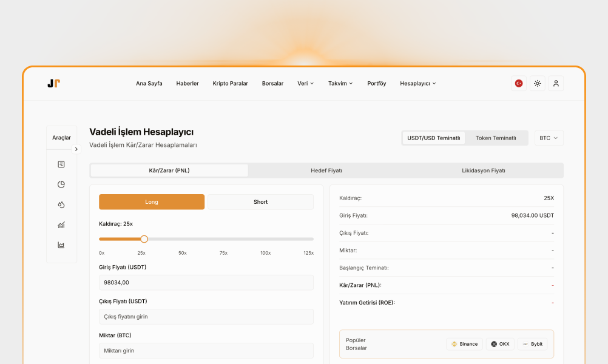
Task: Click the Turkish flag language icon
Action: click(x=518, y=83)
